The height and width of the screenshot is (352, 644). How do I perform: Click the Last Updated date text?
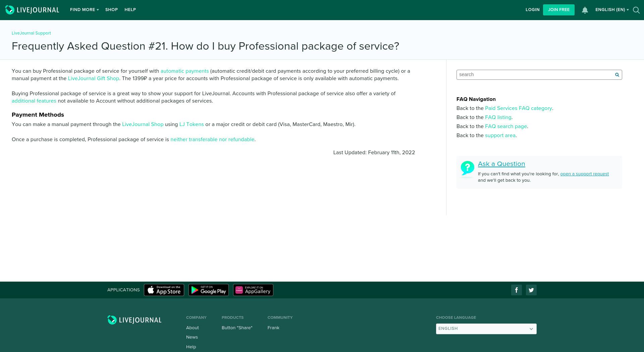pyautogui.click(x=374, y=153)
